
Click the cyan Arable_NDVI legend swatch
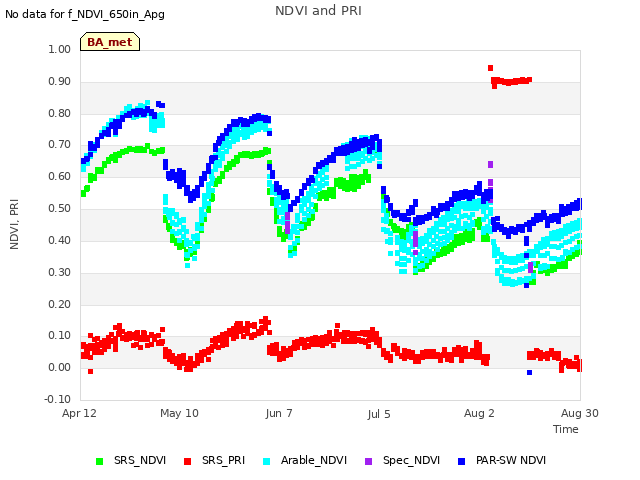[267, 461]
